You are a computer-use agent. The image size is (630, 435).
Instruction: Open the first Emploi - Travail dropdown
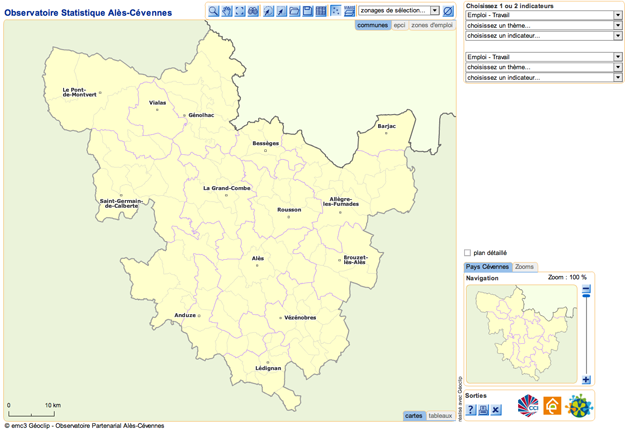pos(544,15)
